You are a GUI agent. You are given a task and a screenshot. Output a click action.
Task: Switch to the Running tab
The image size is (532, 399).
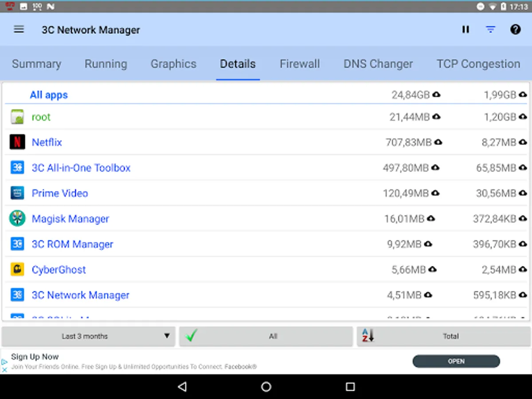pyautogui.click(x=106, y=64)
